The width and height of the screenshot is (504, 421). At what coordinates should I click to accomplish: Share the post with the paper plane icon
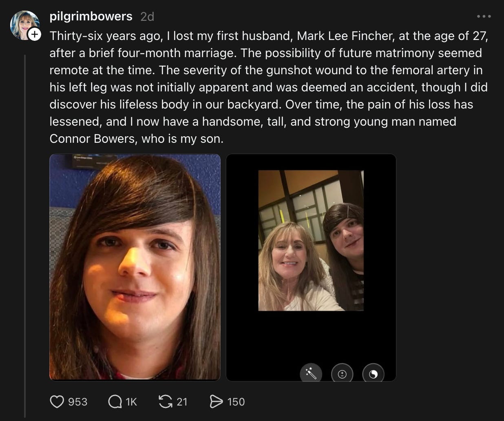[216, 402]
